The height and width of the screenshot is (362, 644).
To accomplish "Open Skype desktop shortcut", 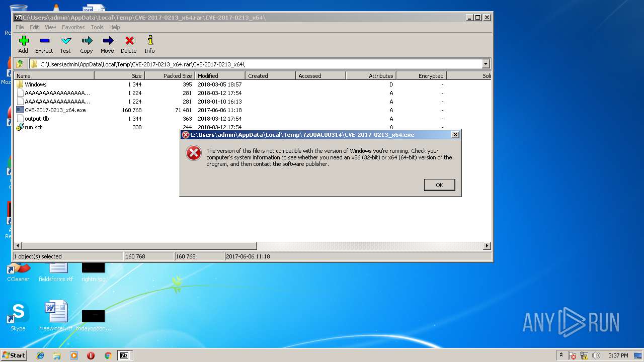I will tap(18, 317).
